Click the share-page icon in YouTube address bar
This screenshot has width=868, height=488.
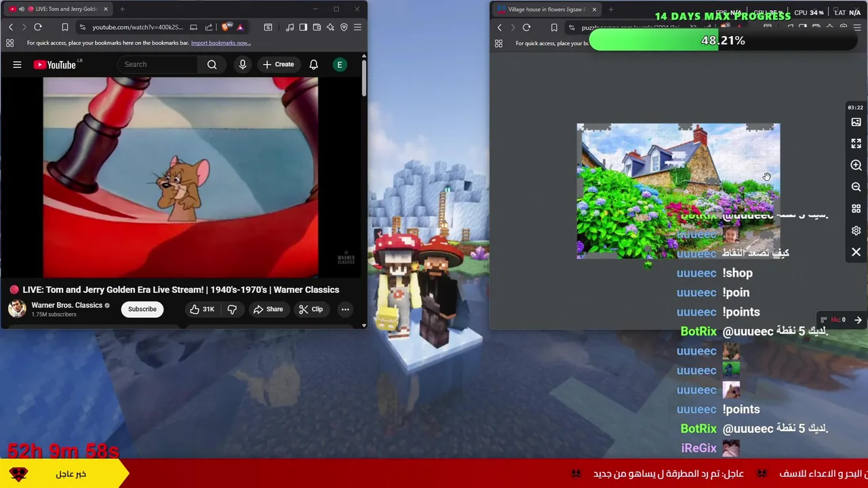209,27
